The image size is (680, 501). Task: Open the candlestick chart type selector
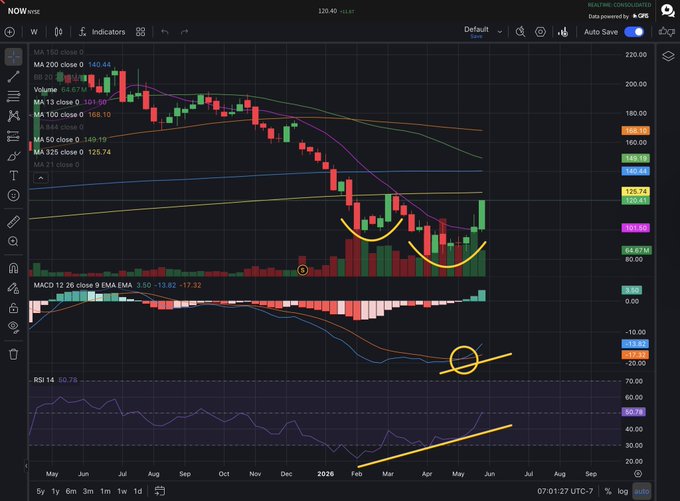(x=59, y=32)
